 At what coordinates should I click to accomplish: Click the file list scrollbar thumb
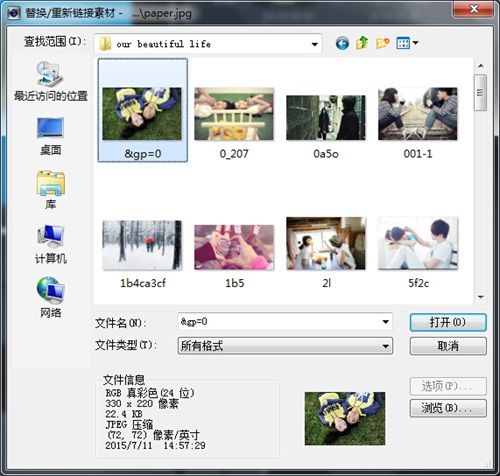pyautogui.click(x=480, y=93)
